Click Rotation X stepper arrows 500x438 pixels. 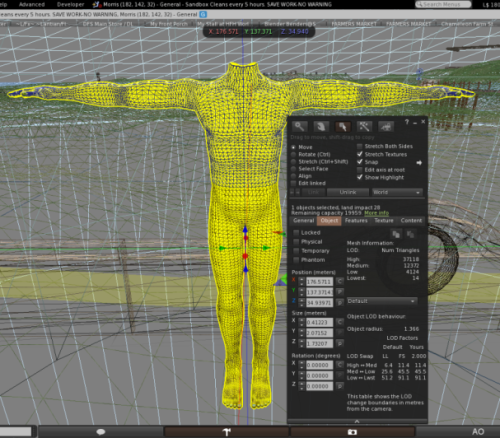pyautogui.click(x=301, y=365)
